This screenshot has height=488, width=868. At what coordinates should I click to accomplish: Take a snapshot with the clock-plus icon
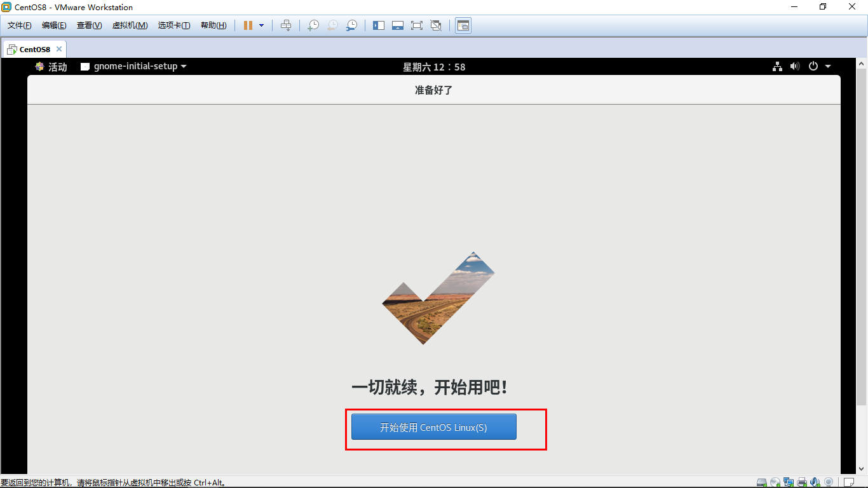[x=313, y=25]
